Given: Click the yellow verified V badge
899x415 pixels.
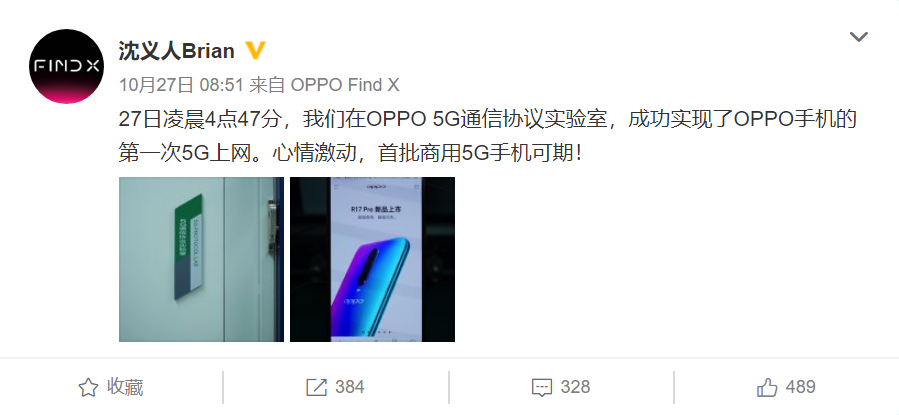Looking at the screenshot, I should coord(255,50).
